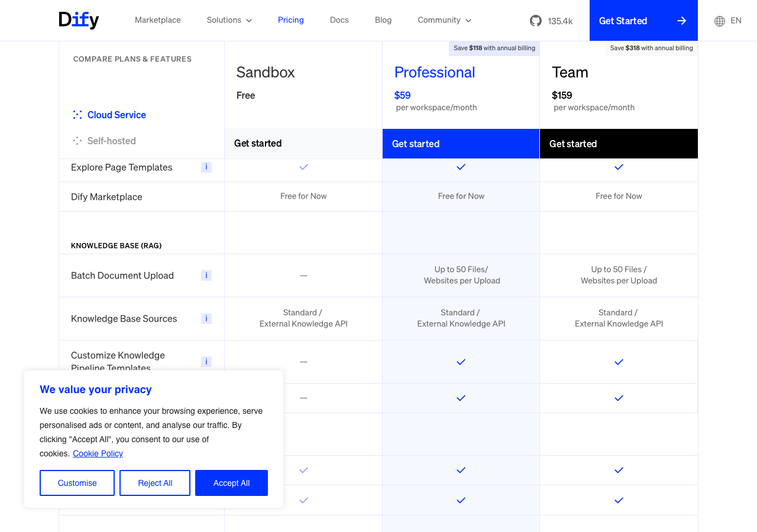Viewport: 757px width, 532px height.
Task: Expand the Solutions dropdown menu
Action: tap(229, 20)
